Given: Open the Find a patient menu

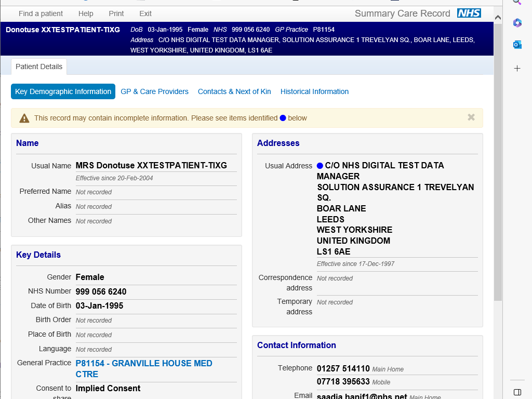Looking at the screenshot, I should 41,14.
